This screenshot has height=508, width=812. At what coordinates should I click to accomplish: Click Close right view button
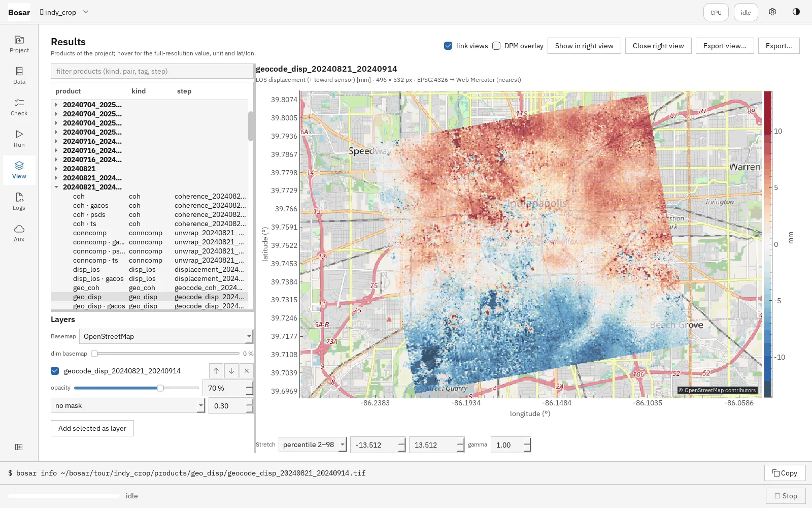[x=658, y=46]
